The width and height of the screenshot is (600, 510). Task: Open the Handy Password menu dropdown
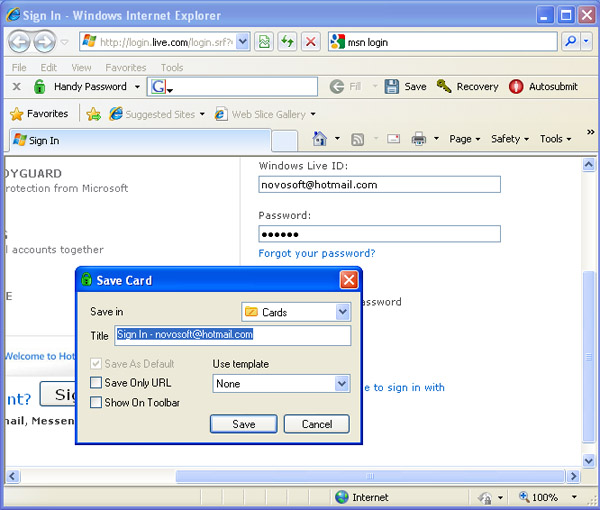click(x=137, y=87)
